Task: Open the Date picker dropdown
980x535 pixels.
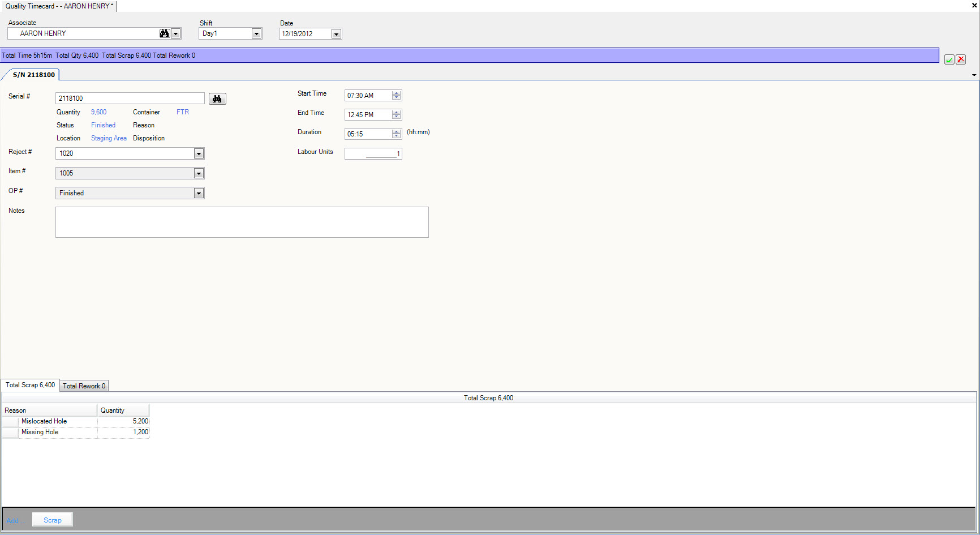Action: 336,34
